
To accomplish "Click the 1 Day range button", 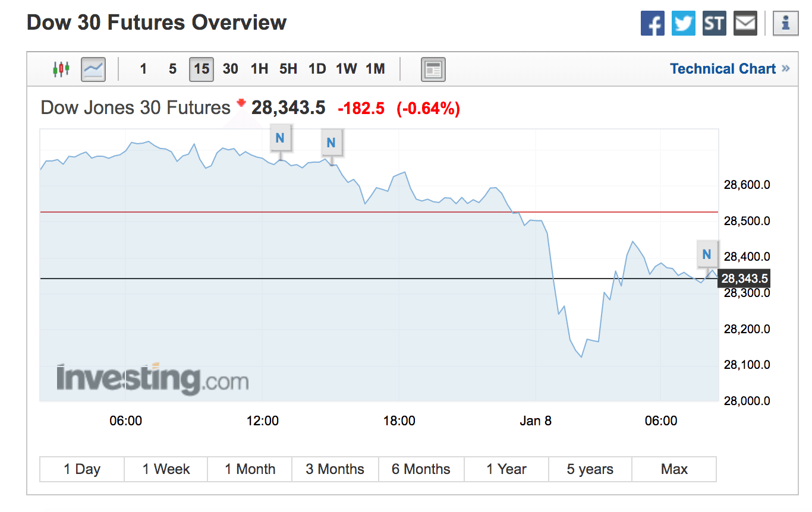I will [x=82, y=469].
